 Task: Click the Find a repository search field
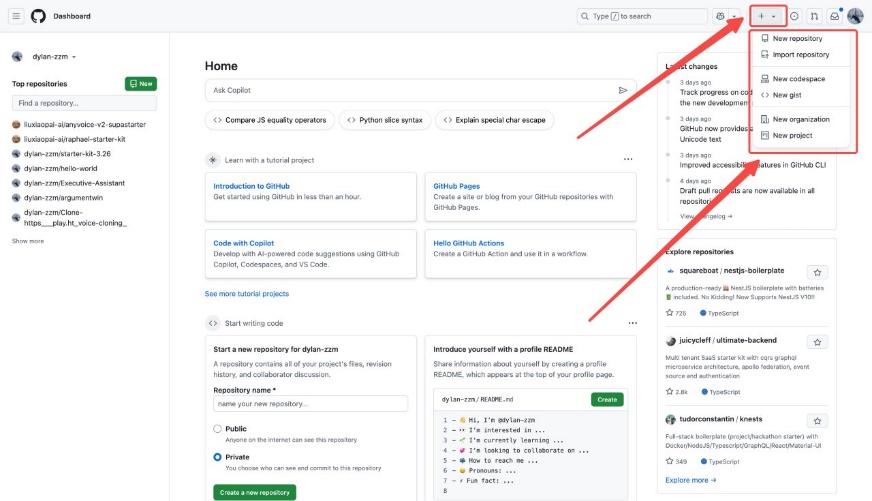coord(84,103)
